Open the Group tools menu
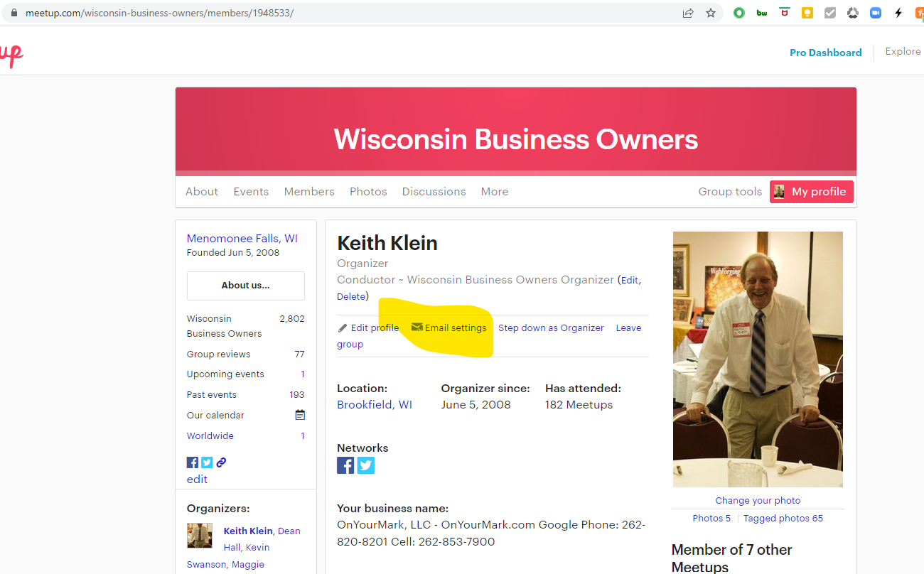Screen dimensions: 924x574 tap(730, 192)
